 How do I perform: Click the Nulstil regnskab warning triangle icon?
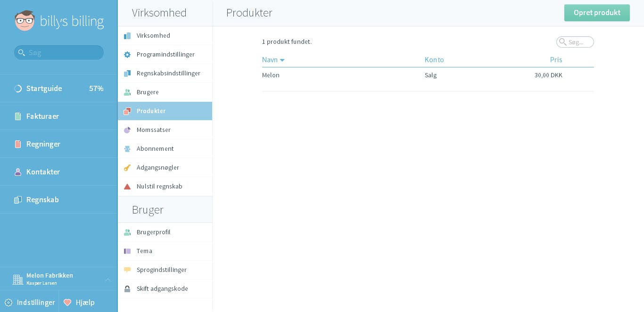coord(127,187)
